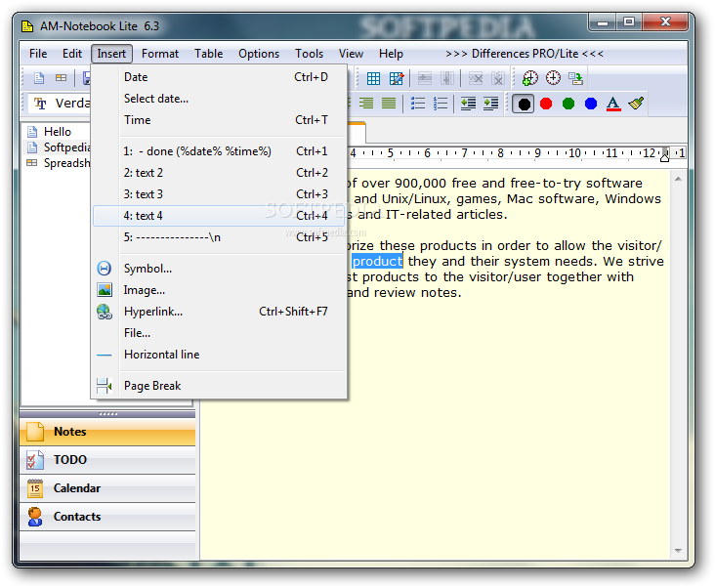Click the dotted panel splitter handle
This screenshot has height=588, width=715.
point(108,414)
